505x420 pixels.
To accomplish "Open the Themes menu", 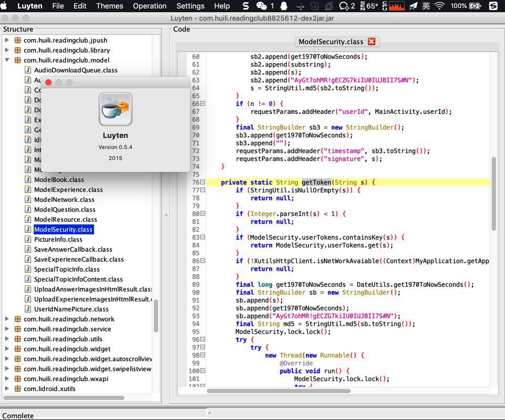I will [110, 6].
